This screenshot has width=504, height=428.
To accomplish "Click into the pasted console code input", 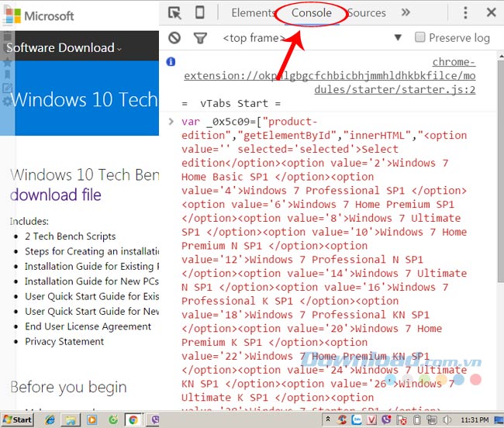I will 324,264.
